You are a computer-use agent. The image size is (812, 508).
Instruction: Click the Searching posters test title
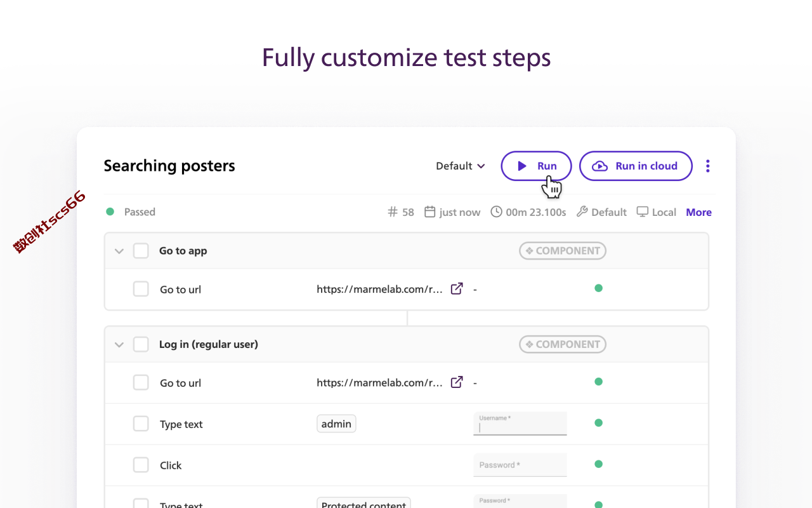(x=169, y=166)
